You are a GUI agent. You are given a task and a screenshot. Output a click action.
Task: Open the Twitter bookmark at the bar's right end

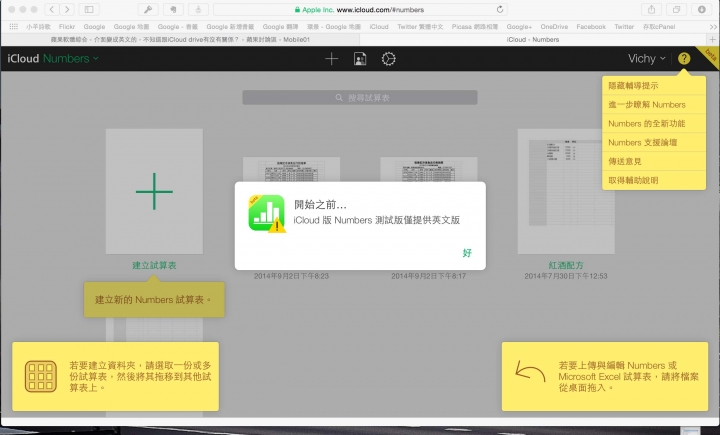click(x=624, y=27)
